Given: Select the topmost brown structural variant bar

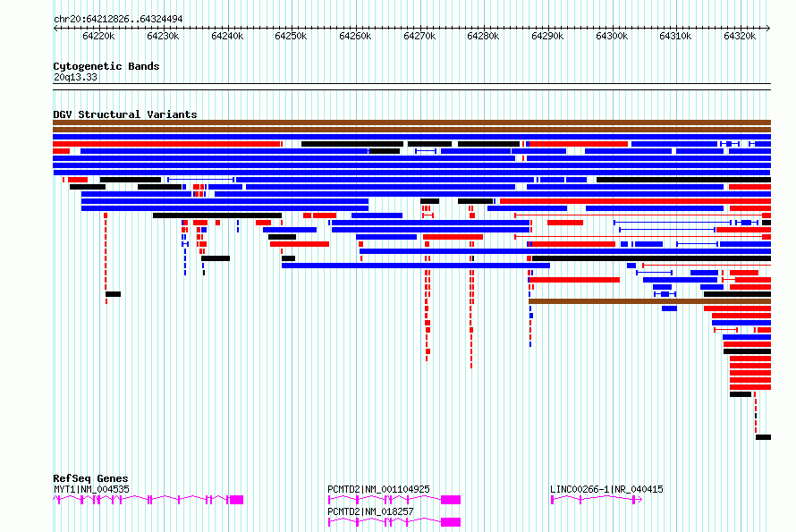Looking at the screenshot, I should 411,122.
